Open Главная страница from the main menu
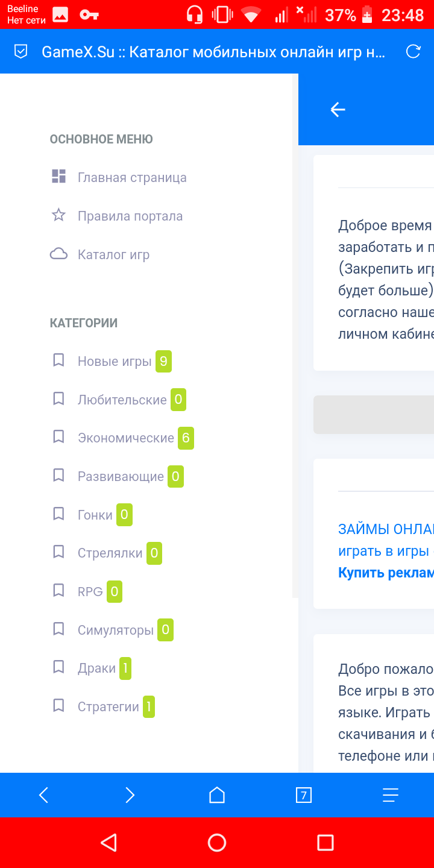This screenshot has height=868, width=434. click(131, 177)
